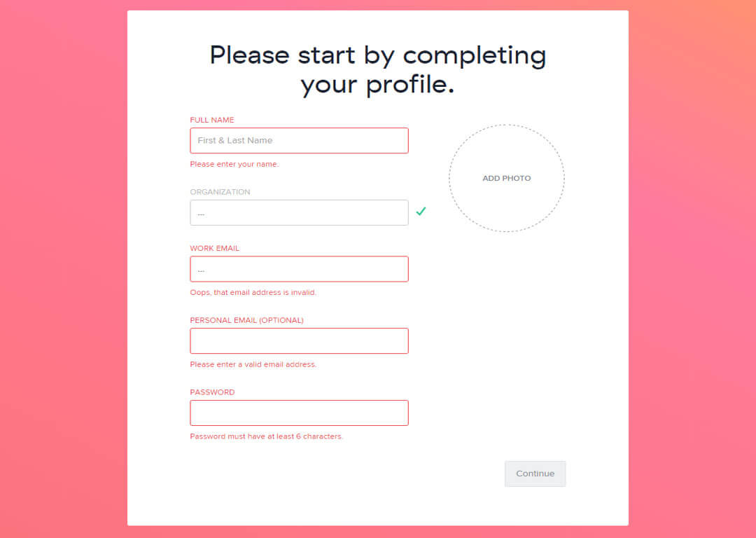Select the WORK EMAIL field label

click(x=214, y=248)
